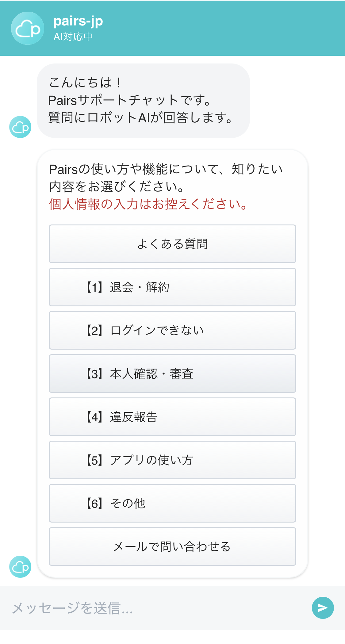Click the Pairsサポートチャットです line
The width and height of the screenshot is (345, 644).
coord(130,100)
